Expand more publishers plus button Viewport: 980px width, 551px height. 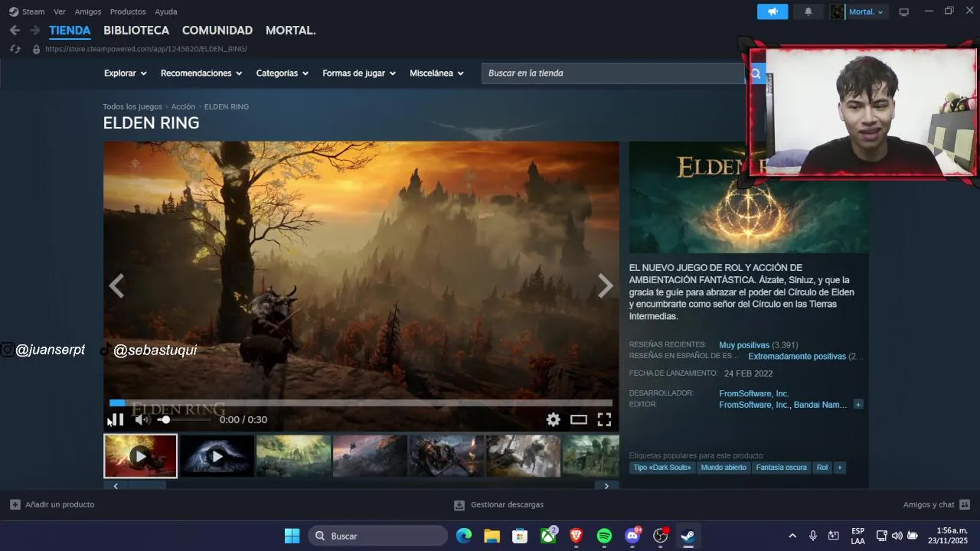click(858, 404)
